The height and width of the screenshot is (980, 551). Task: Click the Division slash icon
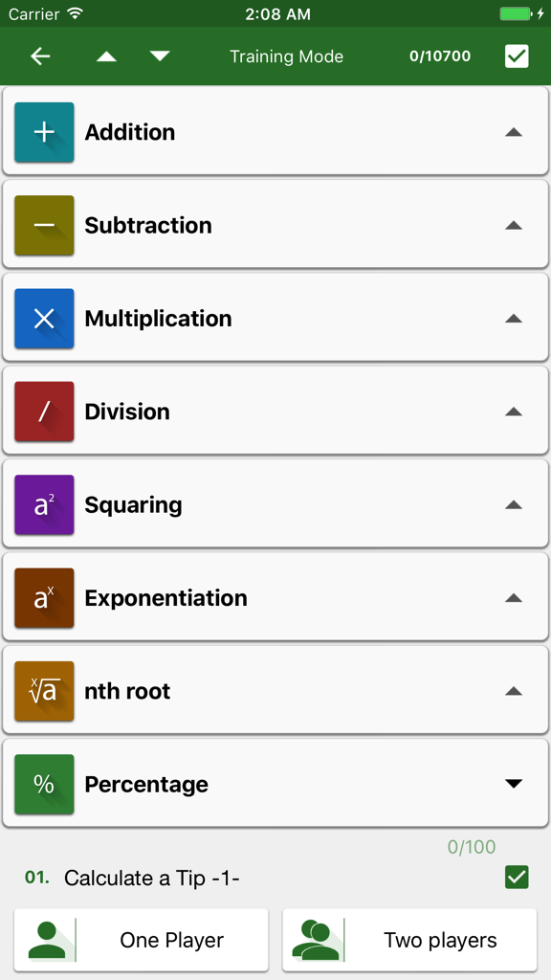pos(44,411)
